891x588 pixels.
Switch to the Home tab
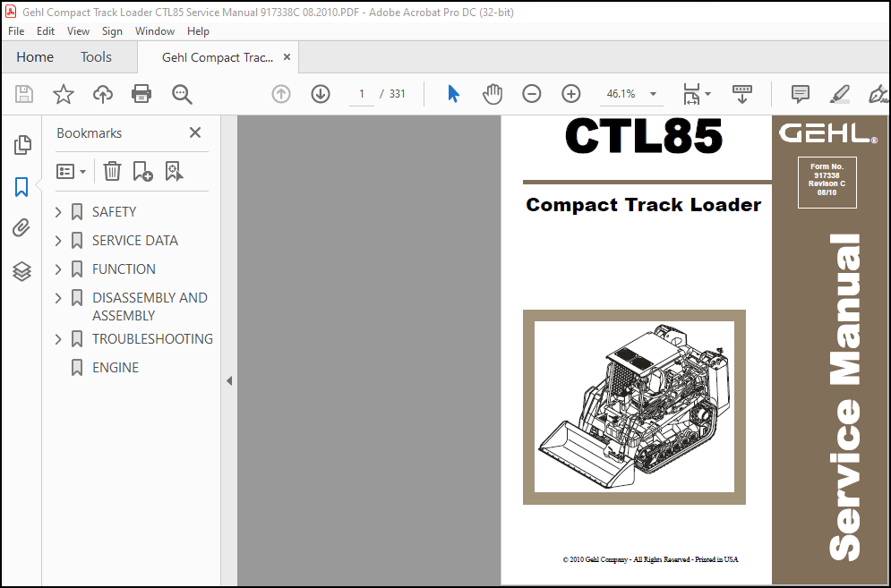coord(35,57)
